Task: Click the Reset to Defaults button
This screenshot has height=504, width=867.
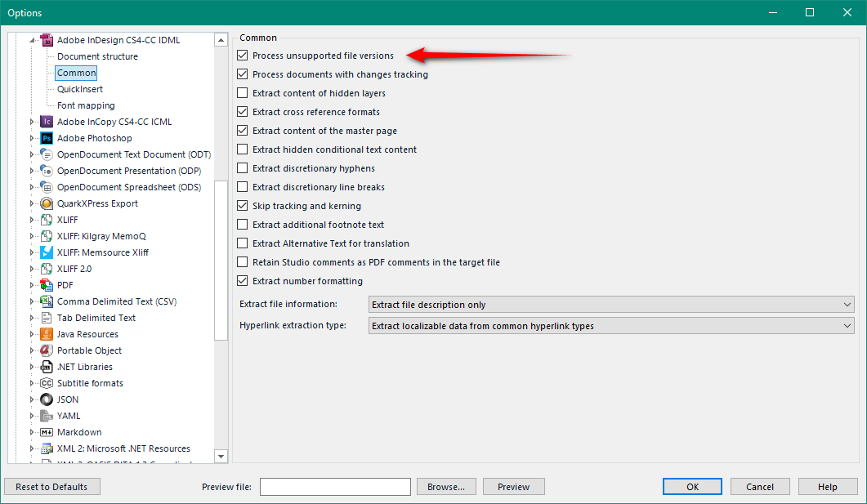Action: point(52,487)
